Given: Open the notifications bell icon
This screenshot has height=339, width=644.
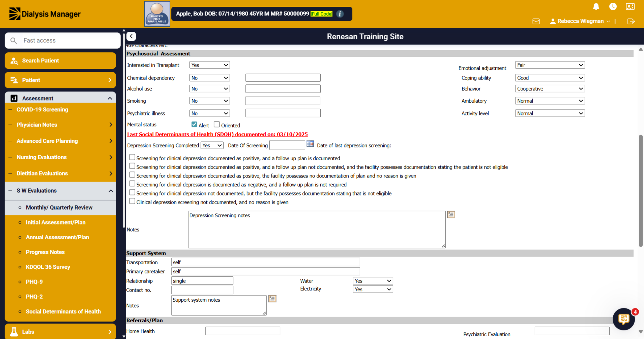Looking at the screenshot, I should [596, 6].
